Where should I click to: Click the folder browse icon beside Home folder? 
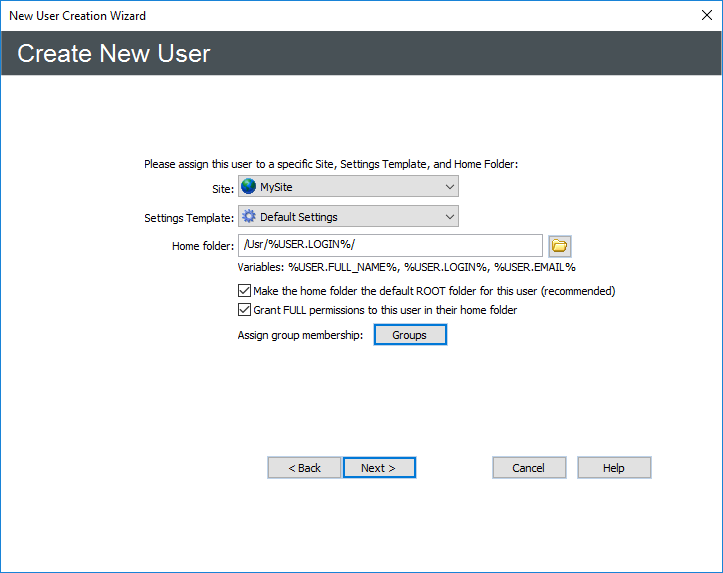(x=559, y=246)
